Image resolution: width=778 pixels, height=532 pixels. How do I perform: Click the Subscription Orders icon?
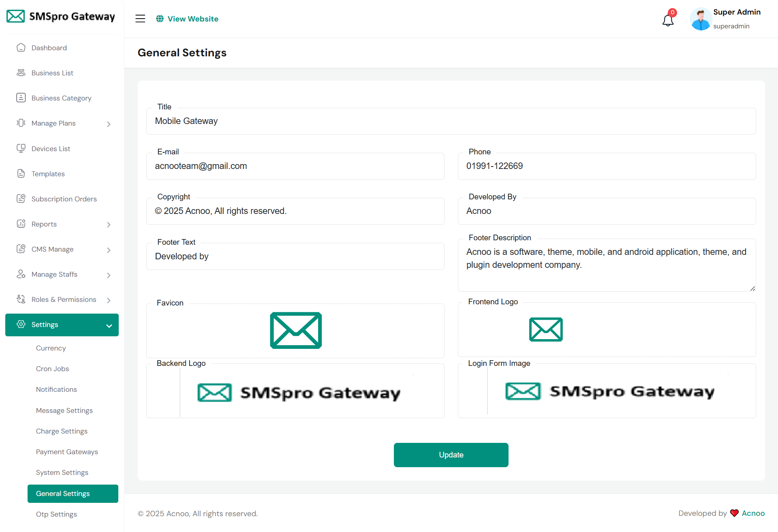click(x=21, y=199)
